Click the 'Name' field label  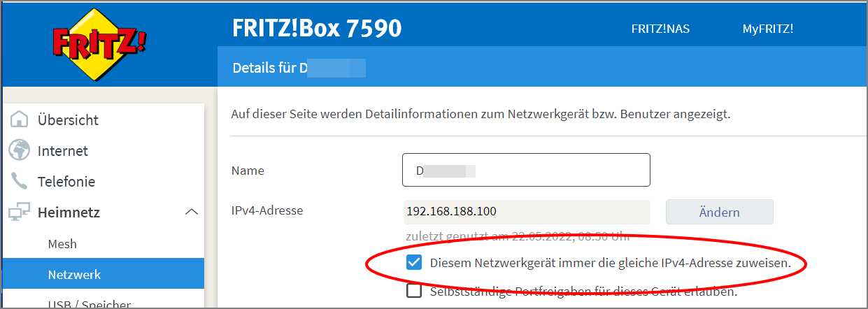248,170
